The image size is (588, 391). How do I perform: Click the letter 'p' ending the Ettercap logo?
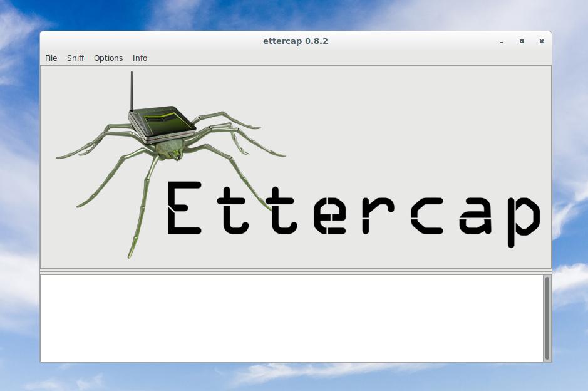[523, 216]
